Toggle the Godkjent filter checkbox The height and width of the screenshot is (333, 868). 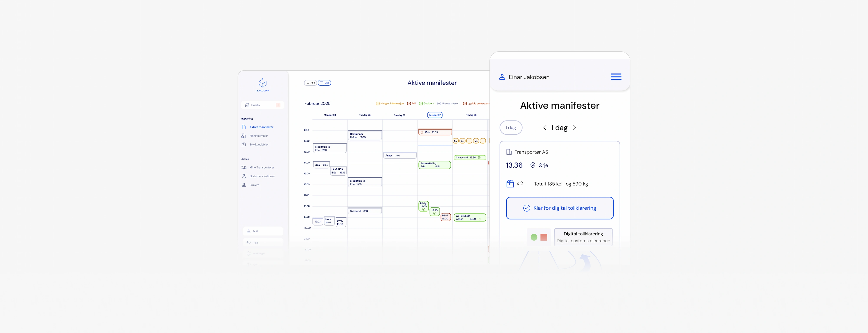click(421, 104)
